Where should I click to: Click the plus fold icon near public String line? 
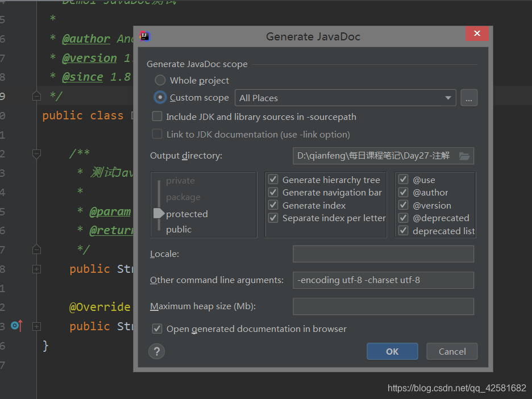36,269
